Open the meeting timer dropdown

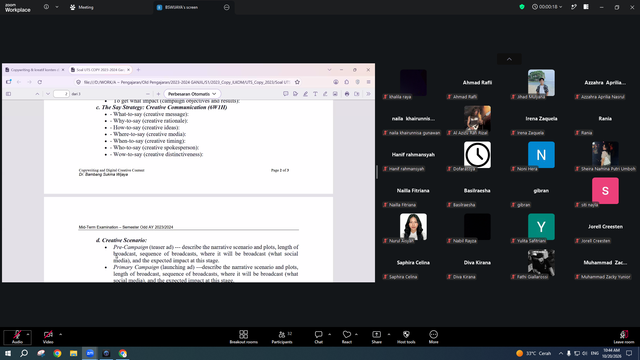coord(547,7)
